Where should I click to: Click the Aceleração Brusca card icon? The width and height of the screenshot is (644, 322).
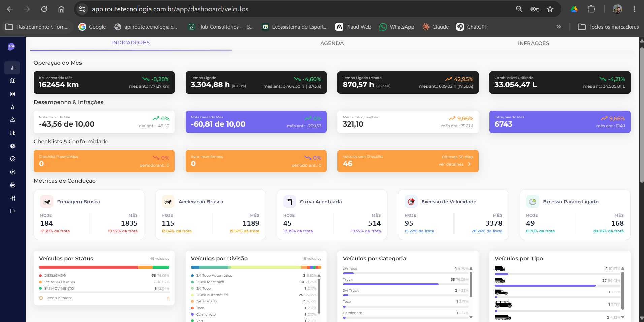168,202
